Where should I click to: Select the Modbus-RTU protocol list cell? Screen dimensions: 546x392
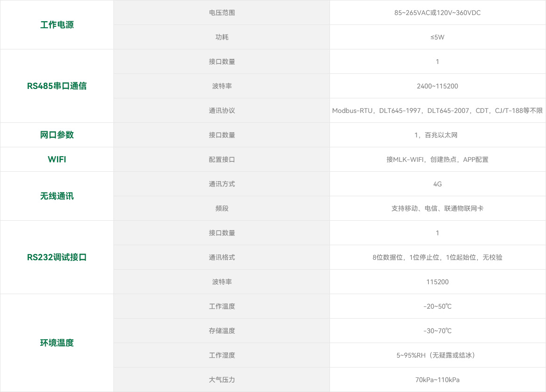point(437,111)
